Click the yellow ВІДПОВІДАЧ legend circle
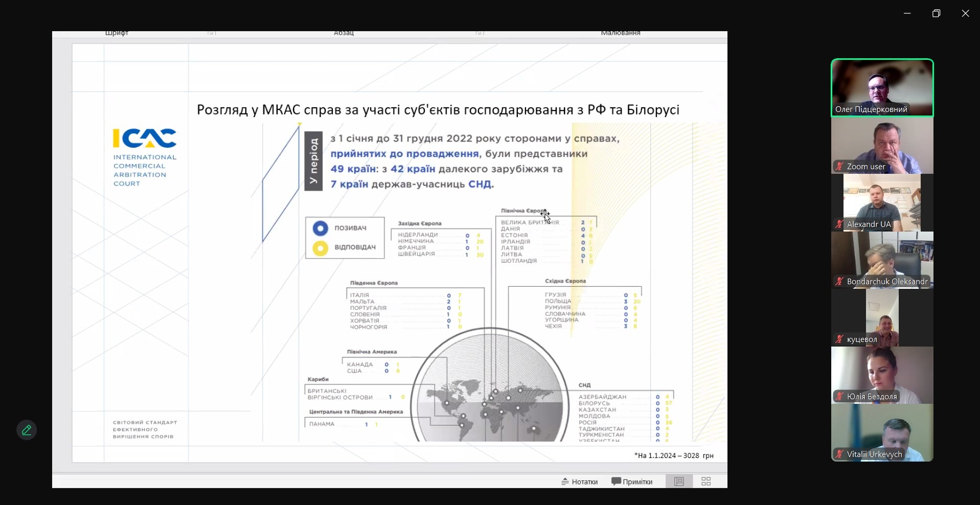The height and width of the screenshot is (505, 980). 321,248
